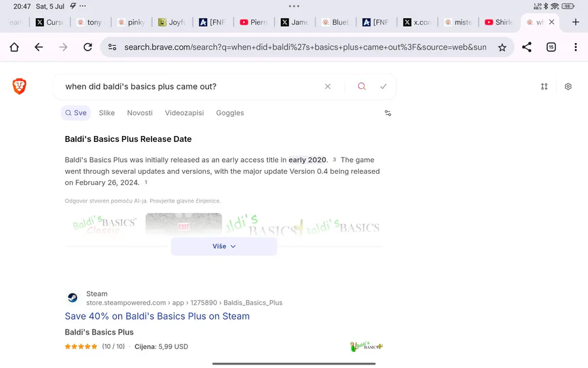Click the Brave lion logo
This screenshot has width=588, height=368.
pos(20,86)
